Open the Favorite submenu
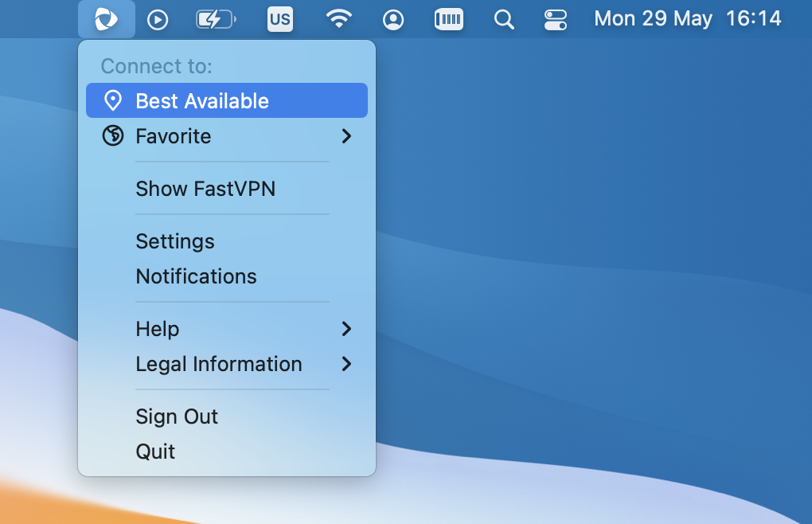 [227, 136]
